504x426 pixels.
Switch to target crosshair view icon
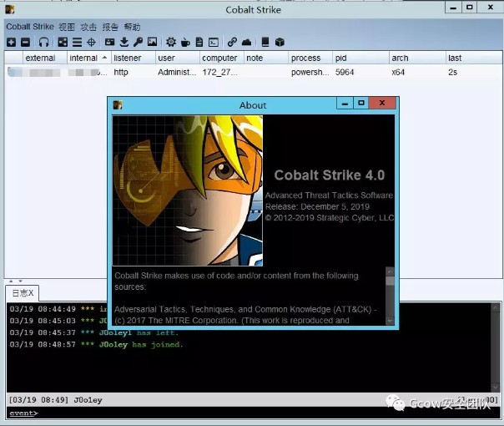[x=91, y=42]
